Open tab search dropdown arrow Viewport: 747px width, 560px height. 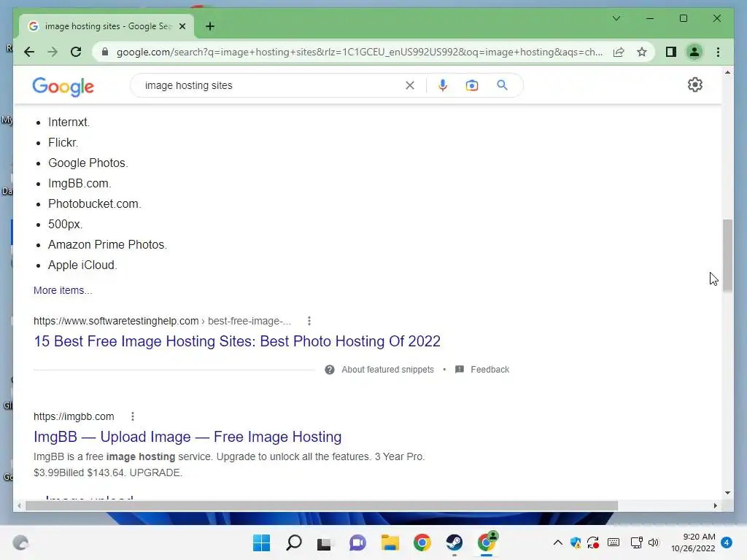616,18
